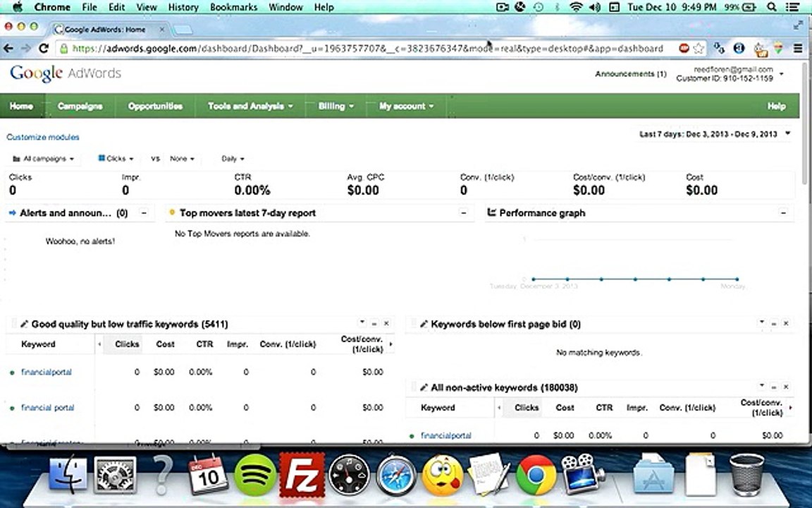Expand the My account menu
Screen dimensions: 812x508
click(x=406, y=106)
